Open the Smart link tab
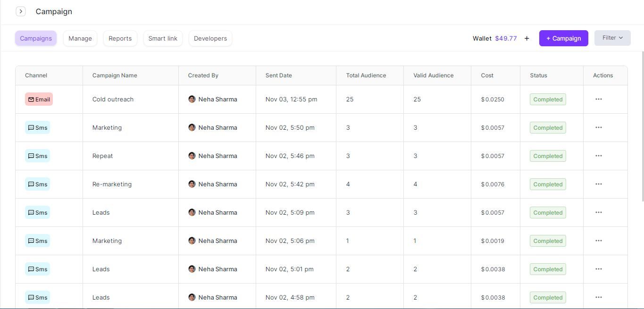 162,38
